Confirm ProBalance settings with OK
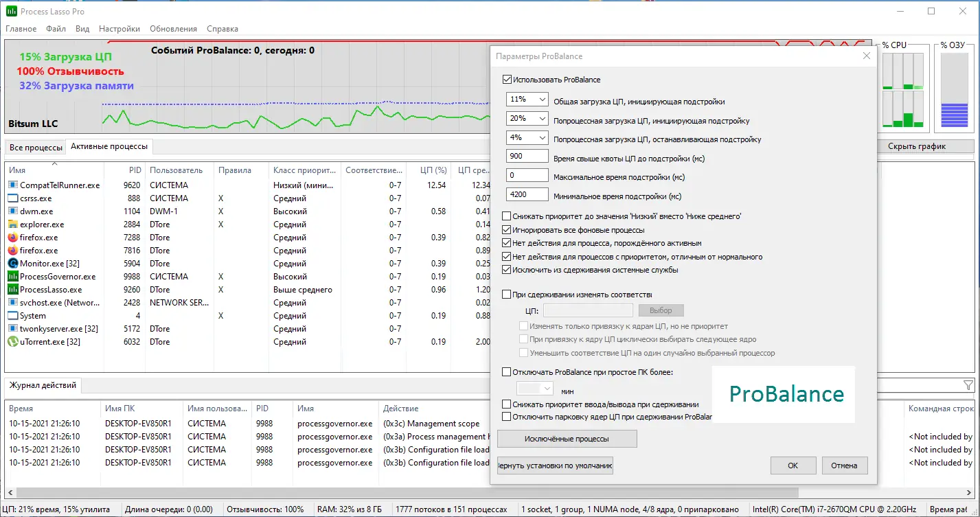The height and width of the screenshot is (517, 980). [793, 466]
